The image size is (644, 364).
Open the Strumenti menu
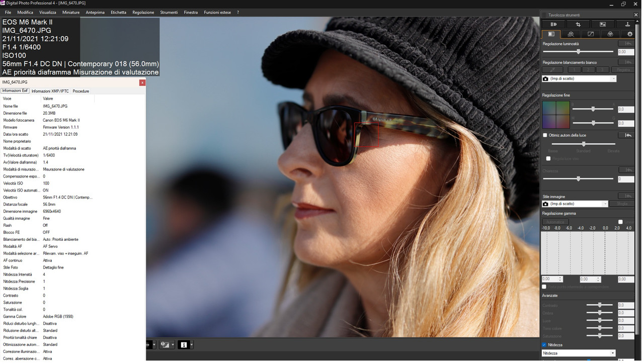(x=169, y=12)
